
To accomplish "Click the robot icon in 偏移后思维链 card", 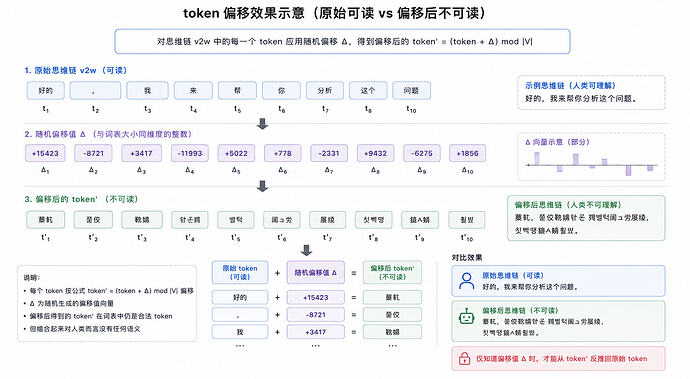I will (x=466, y=316).
